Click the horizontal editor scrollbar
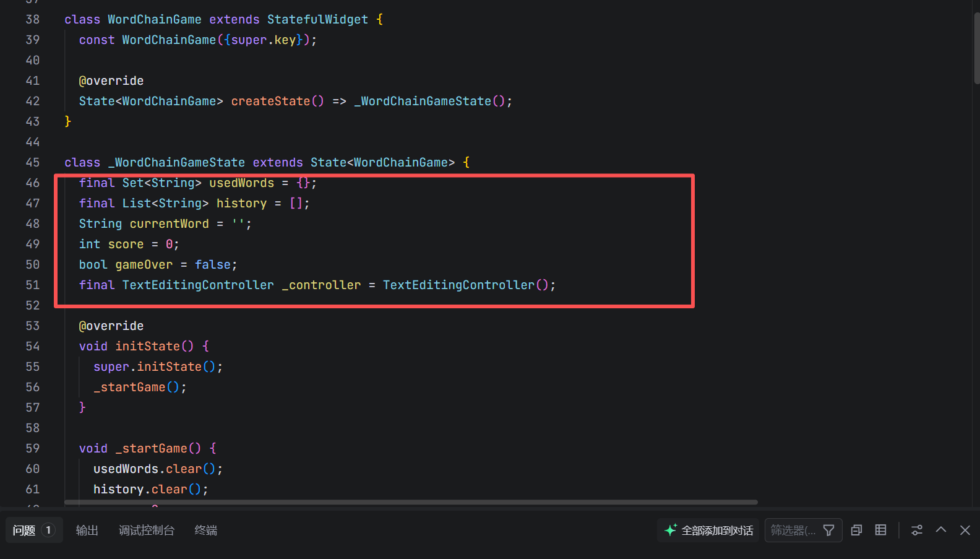Image resolution: width=980 pixels, height=559 pixels. (411, 502)
